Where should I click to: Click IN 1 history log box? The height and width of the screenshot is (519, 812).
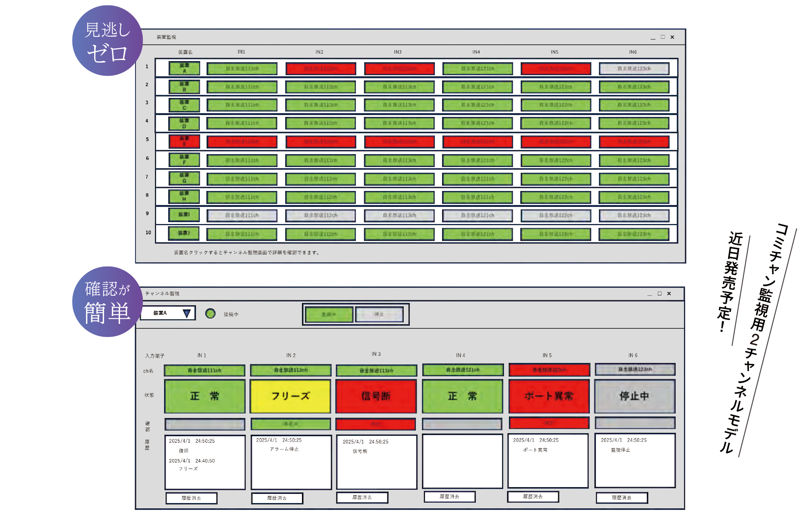205,462
